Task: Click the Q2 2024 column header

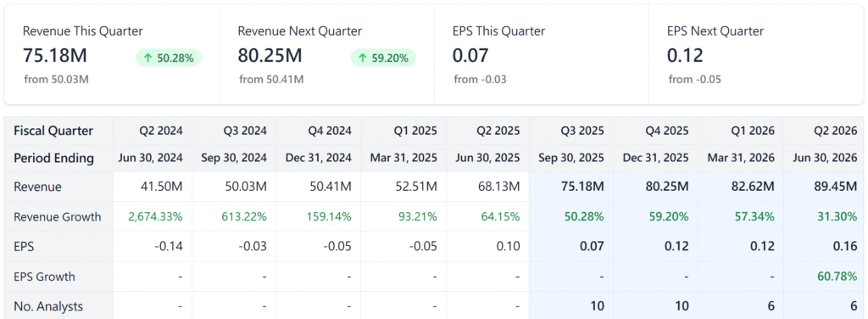Action: (x=161, y=131)
